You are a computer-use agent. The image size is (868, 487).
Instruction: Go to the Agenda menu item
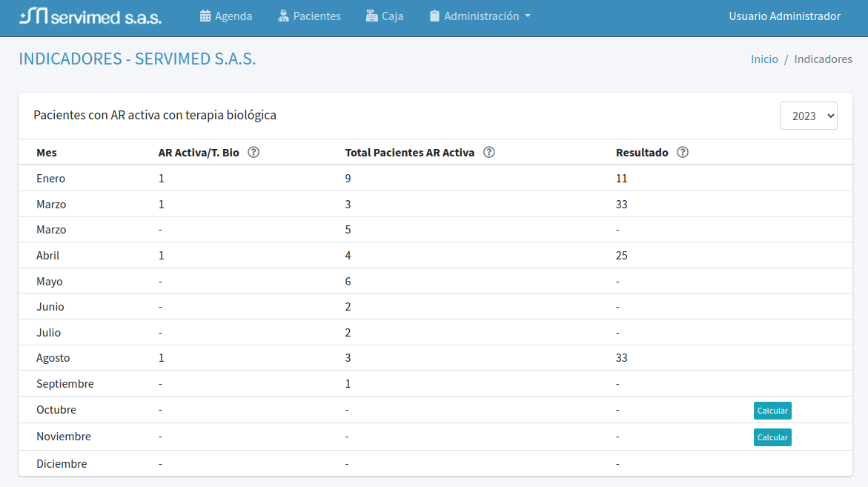click(233, 16)
